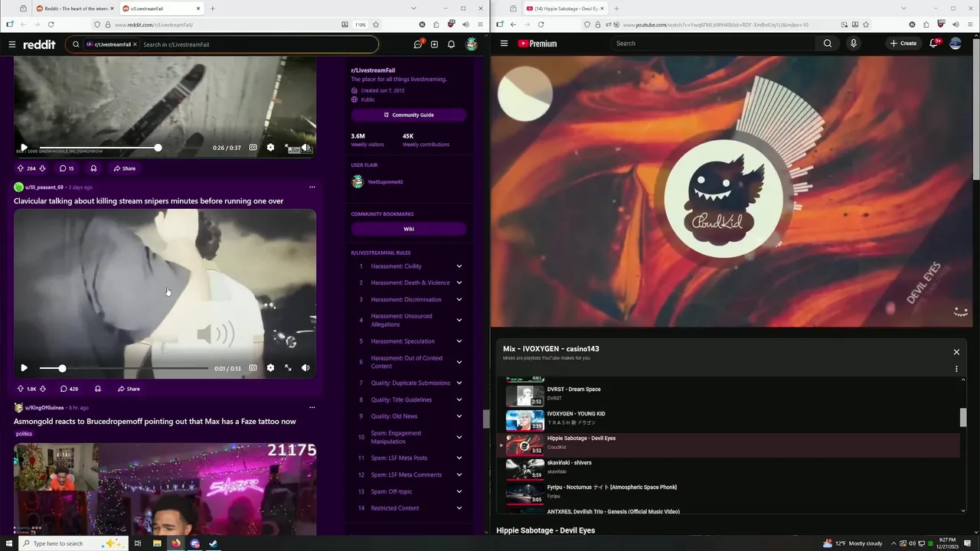
Task: Open settings gear on the 0:26 / 0:37 video
Action: click(x=270, y=148)
